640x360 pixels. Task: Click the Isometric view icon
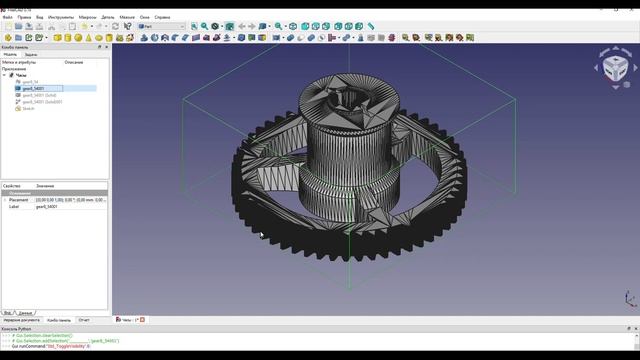293,26
